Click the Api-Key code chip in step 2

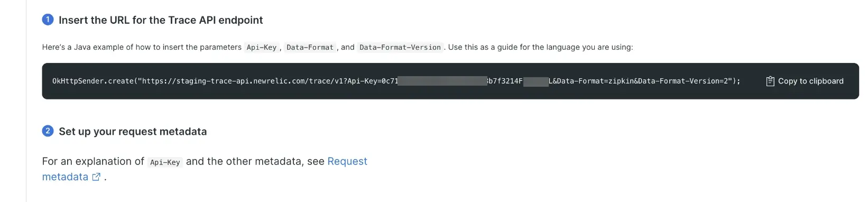165,162
